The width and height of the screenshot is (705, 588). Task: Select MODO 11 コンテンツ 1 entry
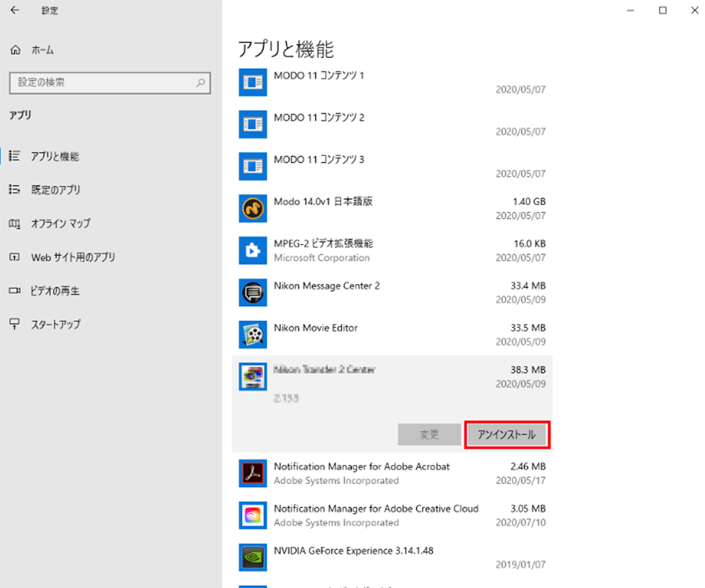[392, 82]
